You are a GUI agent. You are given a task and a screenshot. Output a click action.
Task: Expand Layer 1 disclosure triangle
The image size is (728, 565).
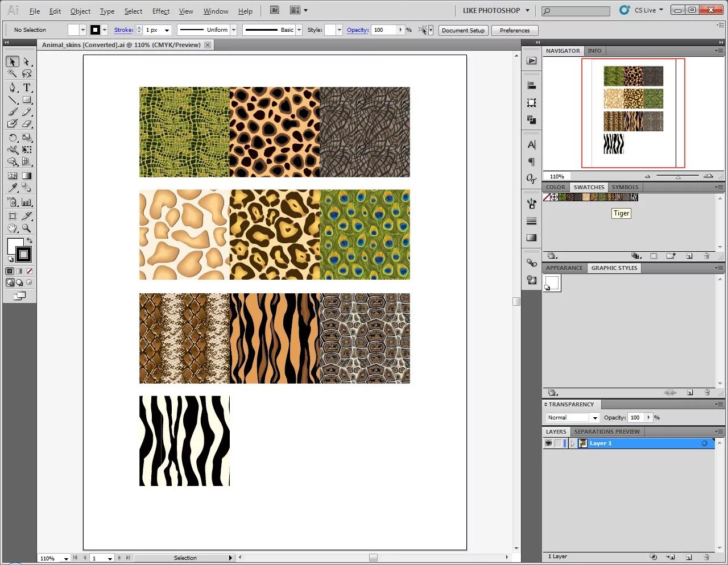click(x=572, y=443)
